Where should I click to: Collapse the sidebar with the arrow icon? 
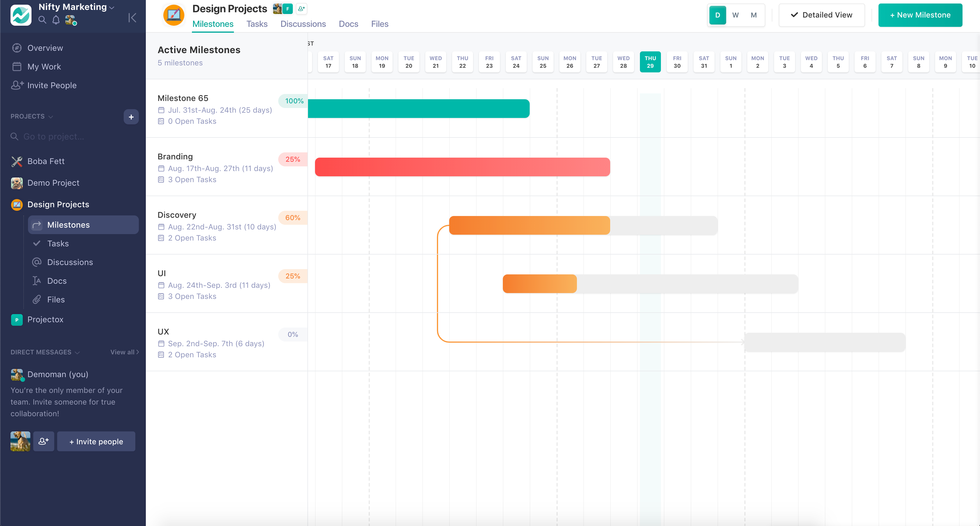132,18
